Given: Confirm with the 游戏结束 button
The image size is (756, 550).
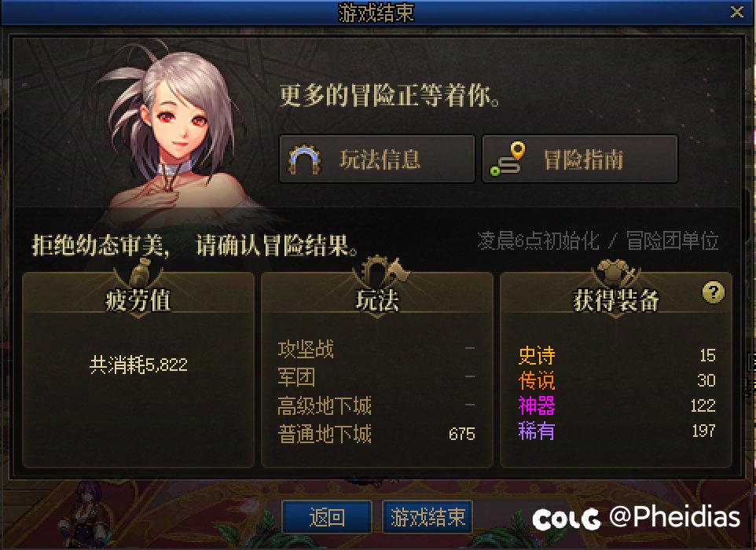Looking at the screenshot, I should pos(428,517).
